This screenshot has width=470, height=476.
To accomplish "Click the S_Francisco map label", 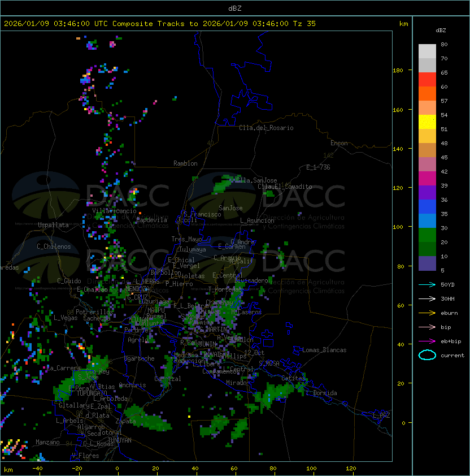I will 202,214.
